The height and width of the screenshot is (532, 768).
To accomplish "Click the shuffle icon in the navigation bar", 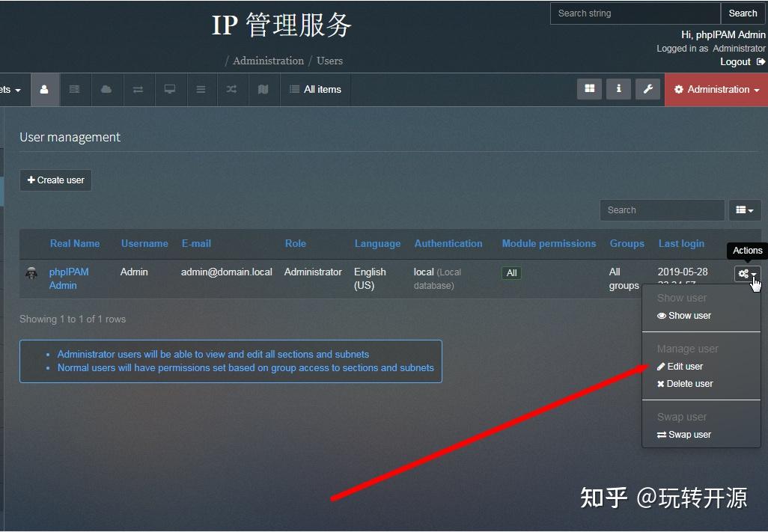I will (232, 89).
